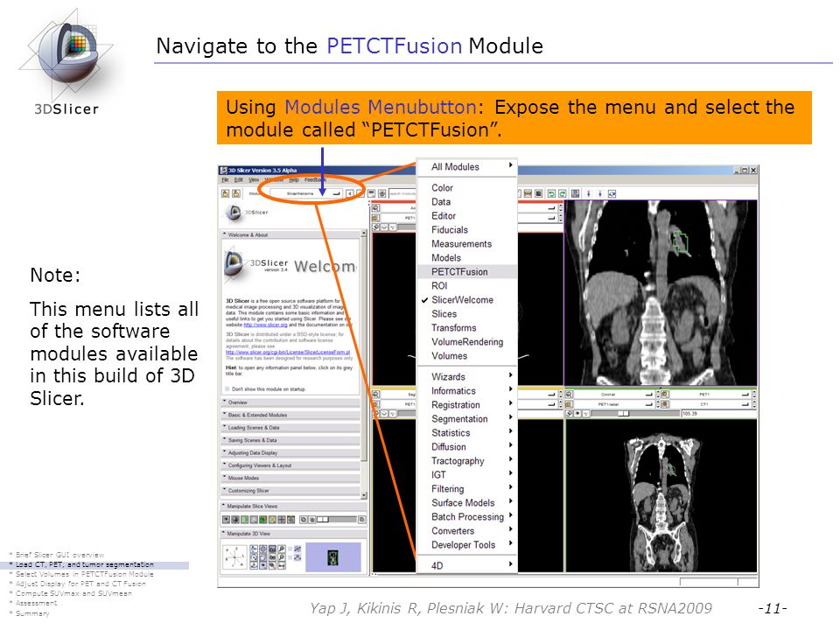Collapse the Welcome & About panel
The width and height of the screenshot is (840, 630).
tap(290, 234)
